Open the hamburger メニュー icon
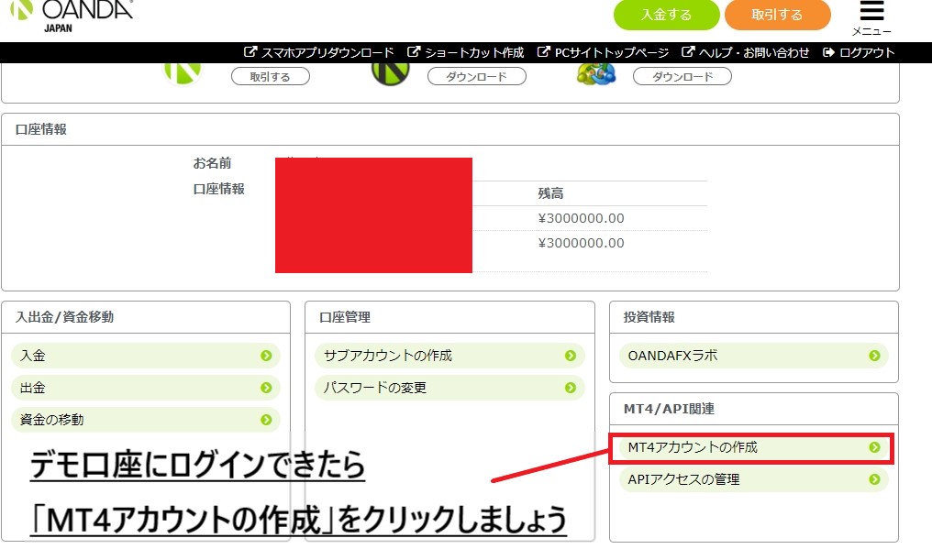The width and height of the screenshot is (932, 560). [871, 11]
